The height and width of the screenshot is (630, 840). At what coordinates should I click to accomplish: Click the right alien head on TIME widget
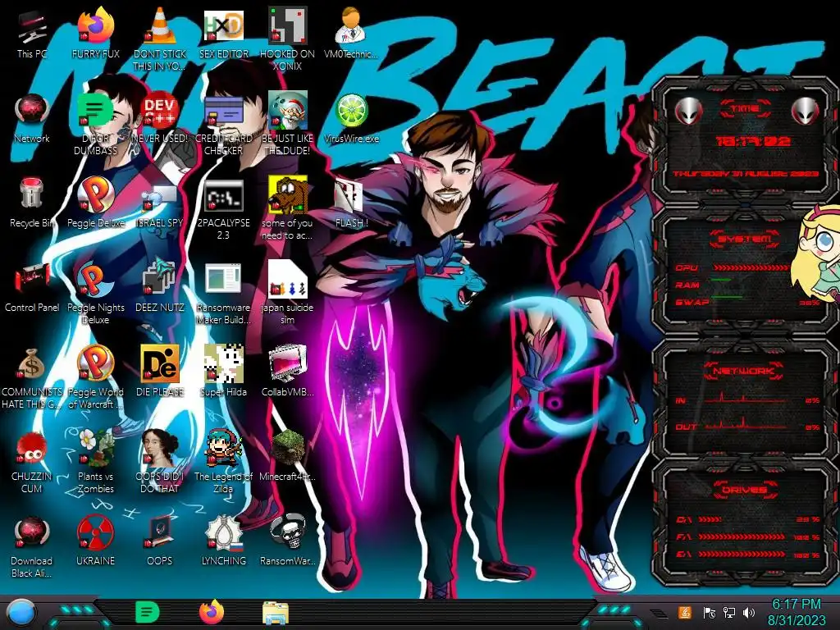[x=805, y=111]
